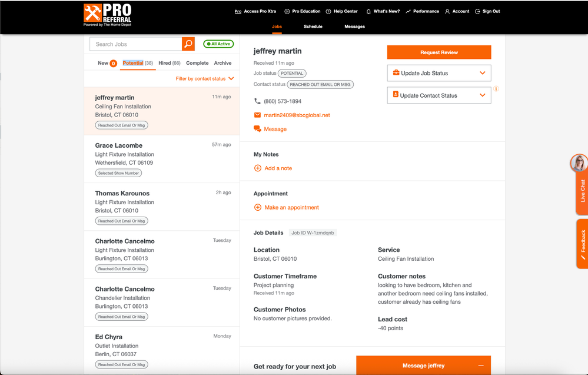This screenshot has height=375, width=588.
Task: Click the Request Review button
Action: click(438, 52)
